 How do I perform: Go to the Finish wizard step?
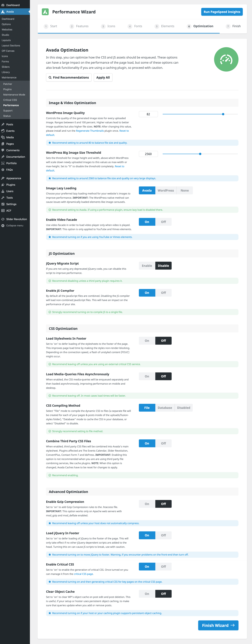tap(233, 26)
